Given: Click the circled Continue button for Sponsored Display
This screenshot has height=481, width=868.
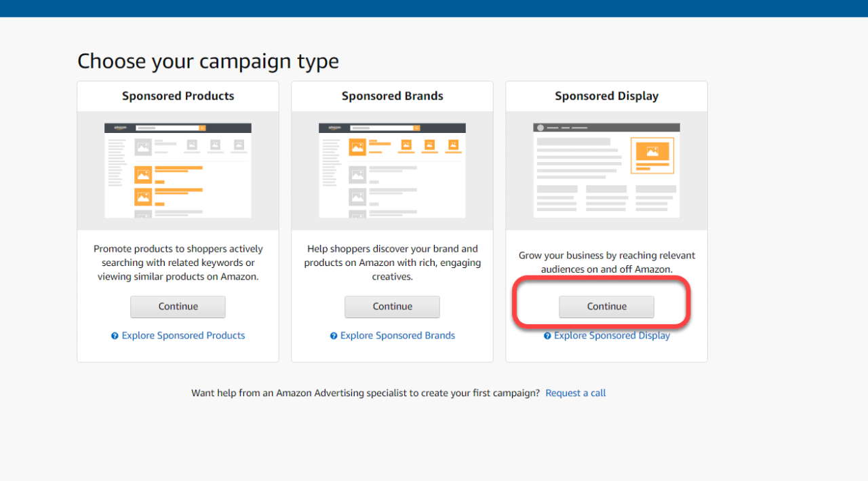Looking at the screenshot, I should 606,307.
